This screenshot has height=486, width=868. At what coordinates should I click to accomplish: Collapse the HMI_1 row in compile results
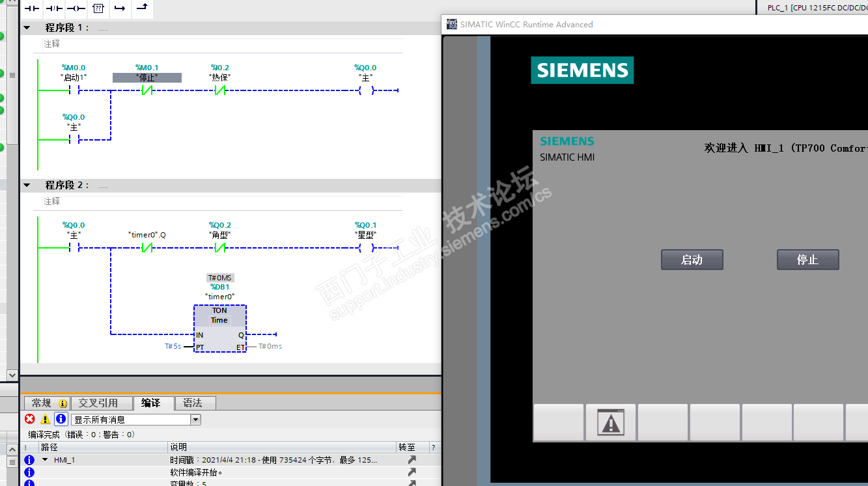[x=45, y=459]
